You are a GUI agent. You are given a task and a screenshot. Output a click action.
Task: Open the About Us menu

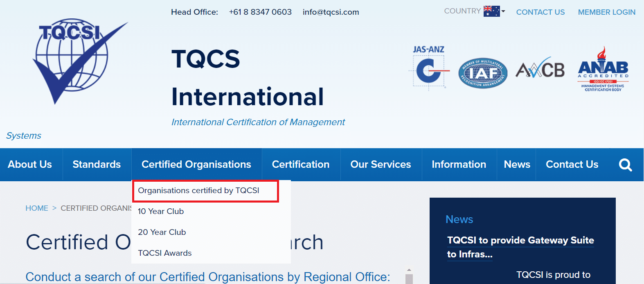[x=30, y=165]
